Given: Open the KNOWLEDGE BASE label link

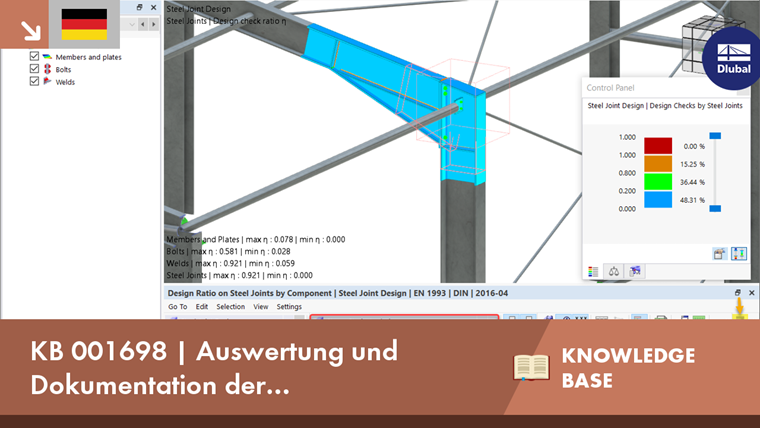Looking at the screenshot, I should (628, 368).
